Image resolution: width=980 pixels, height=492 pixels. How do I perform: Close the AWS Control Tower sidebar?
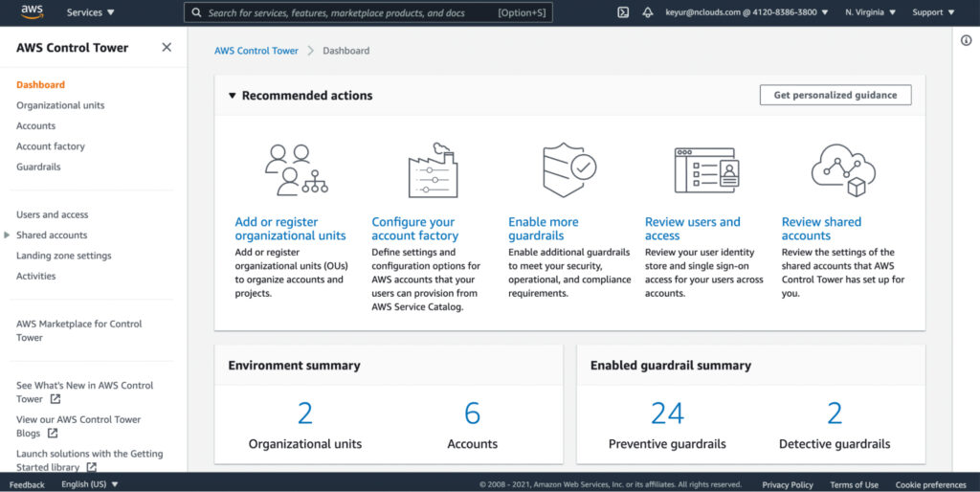(167, 48)
